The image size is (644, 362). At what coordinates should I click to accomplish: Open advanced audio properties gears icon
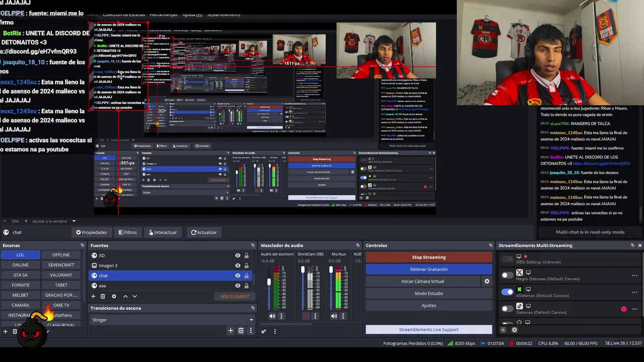263,331
